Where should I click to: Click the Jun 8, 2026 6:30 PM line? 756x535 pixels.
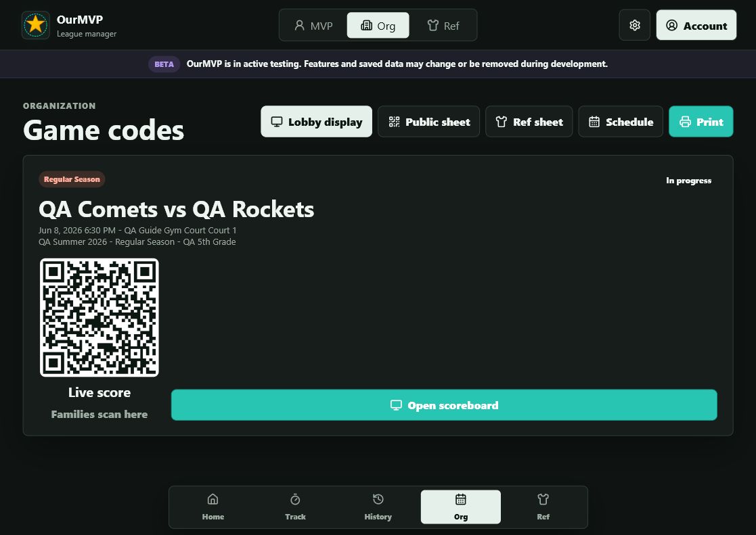[137, 231]
